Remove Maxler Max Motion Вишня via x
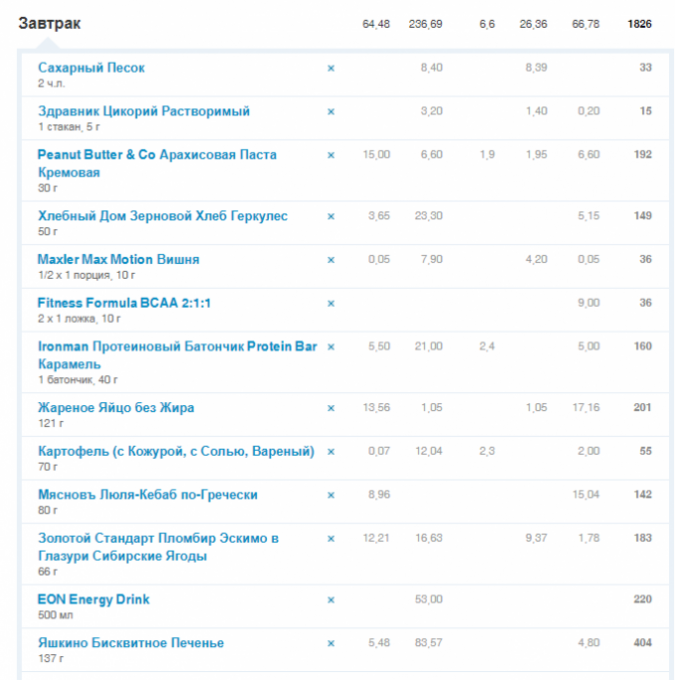 click(331, 260)
